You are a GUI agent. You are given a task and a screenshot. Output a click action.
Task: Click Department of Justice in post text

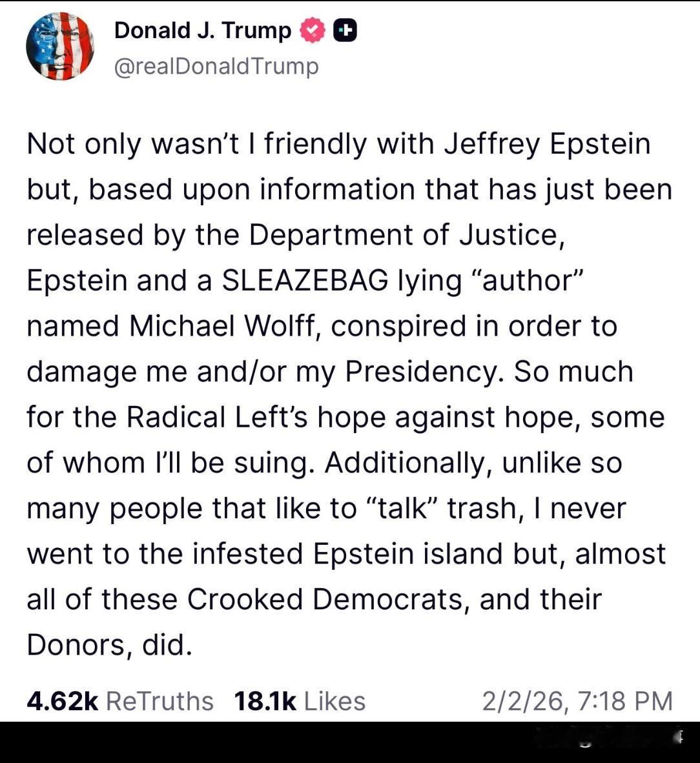pos(404,235)
